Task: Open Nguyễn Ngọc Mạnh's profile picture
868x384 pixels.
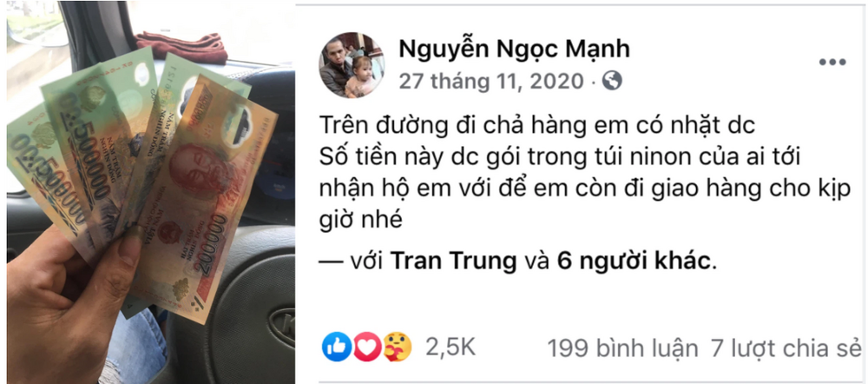Action: pos(352,65)
